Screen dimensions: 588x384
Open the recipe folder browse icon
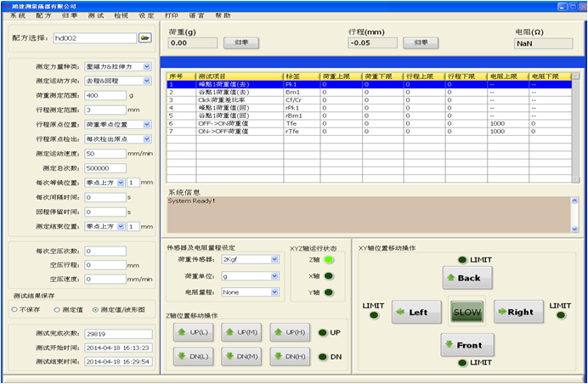tap(144, 38)
